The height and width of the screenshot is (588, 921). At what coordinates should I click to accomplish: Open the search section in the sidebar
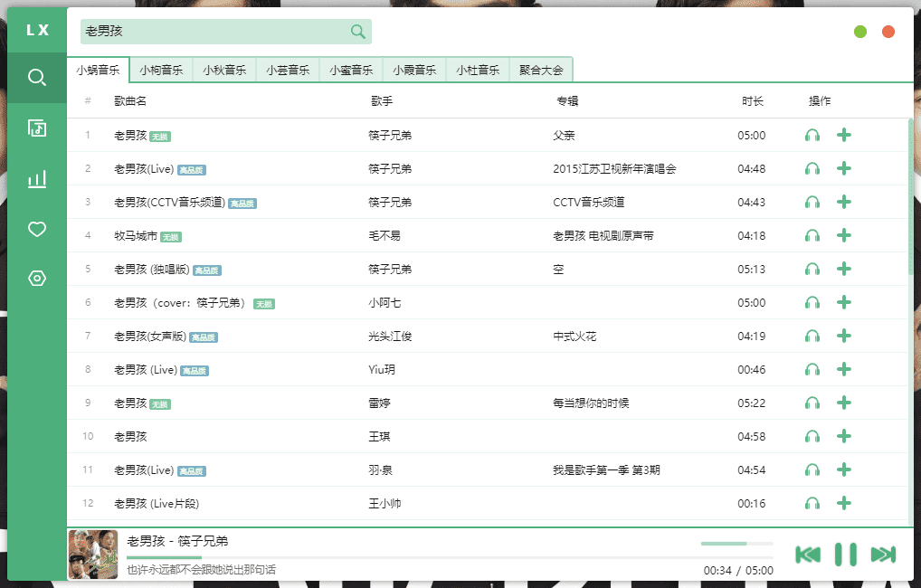(x=36, y=77)
